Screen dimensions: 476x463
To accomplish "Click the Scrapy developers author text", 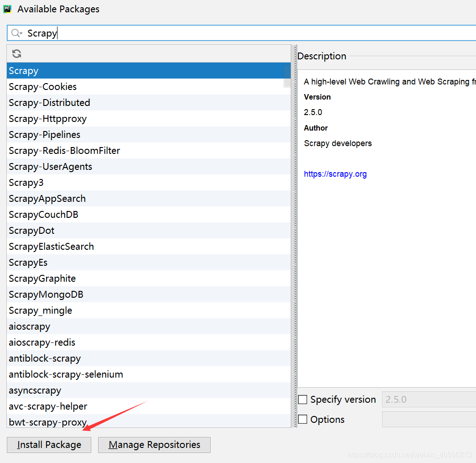I will 338,143.
